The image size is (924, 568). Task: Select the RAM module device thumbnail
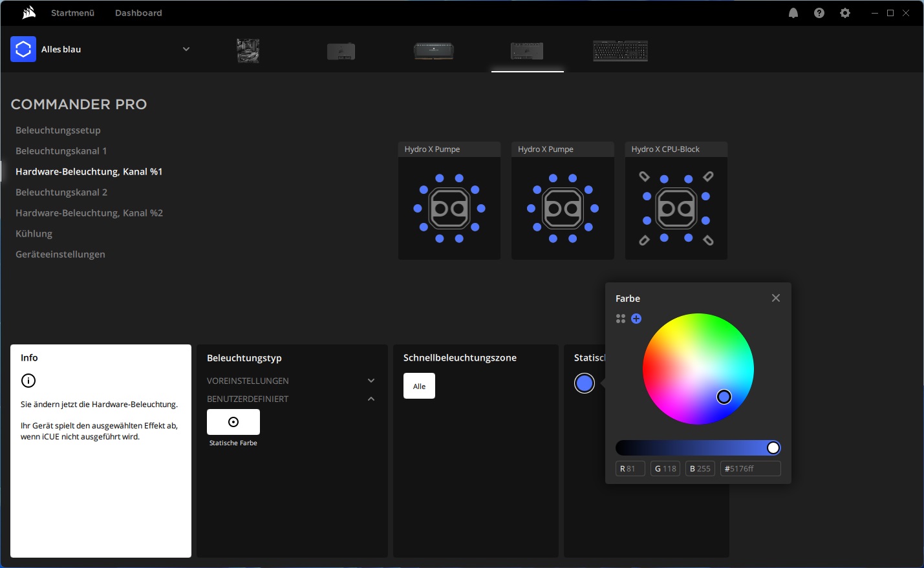(x=434, y=51)
